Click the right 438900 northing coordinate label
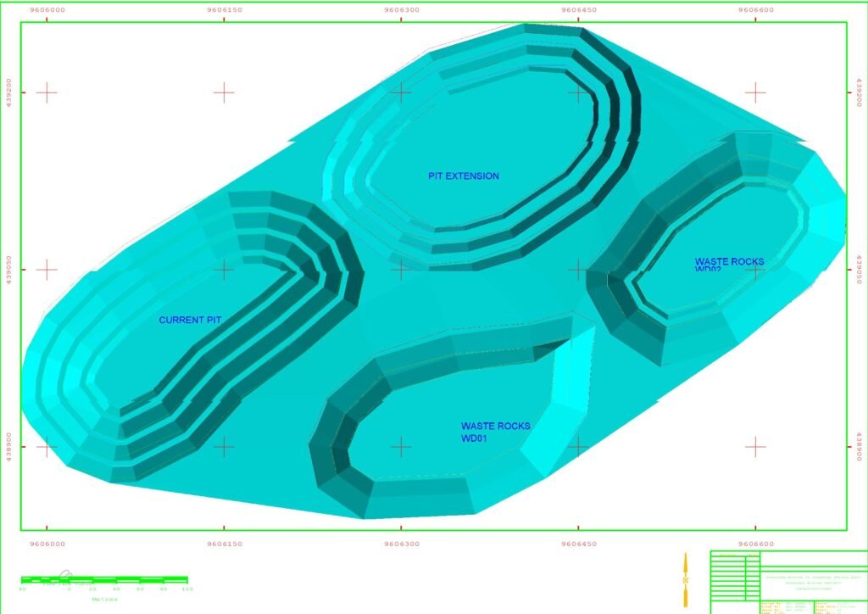The image size is (868, 614). pyautogui.click(x=859, y=446)
